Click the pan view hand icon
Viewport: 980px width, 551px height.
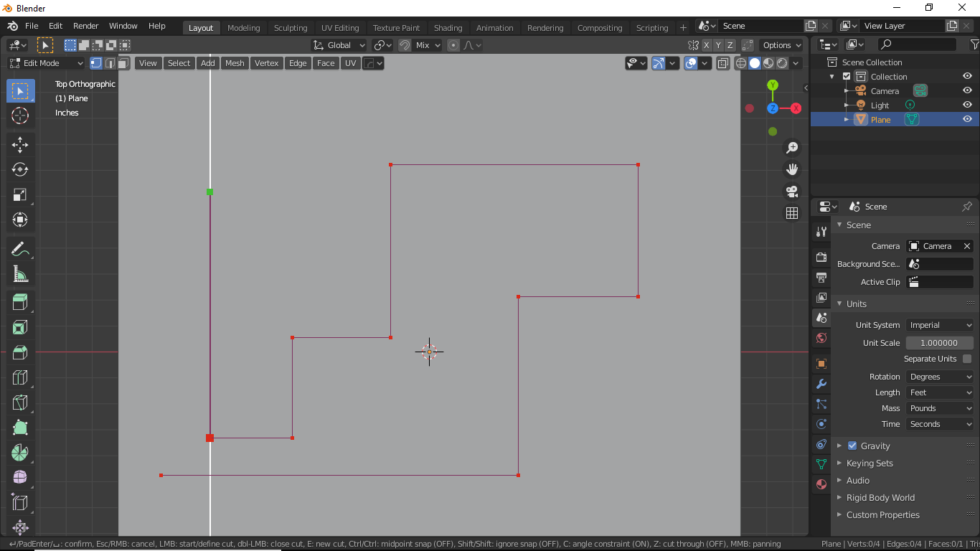792,169
